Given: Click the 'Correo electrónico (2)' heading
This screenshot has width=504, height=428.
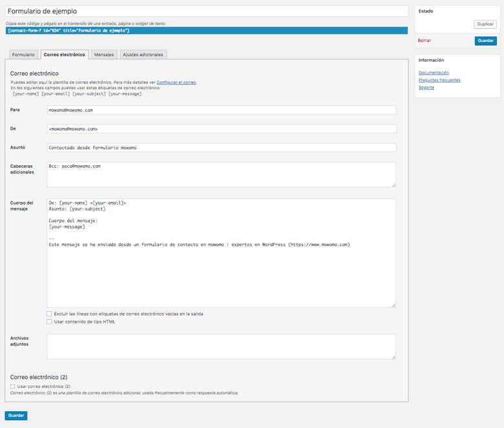Looking at the screenshot, I should pos(39,377).
